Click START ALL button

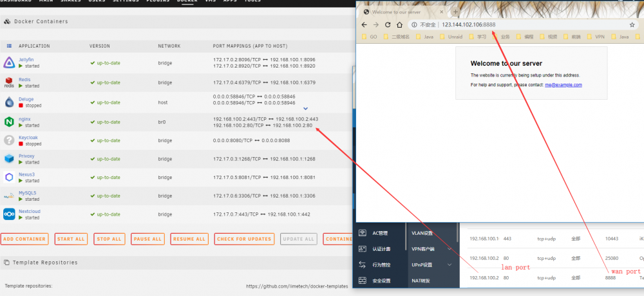(71, 239)
